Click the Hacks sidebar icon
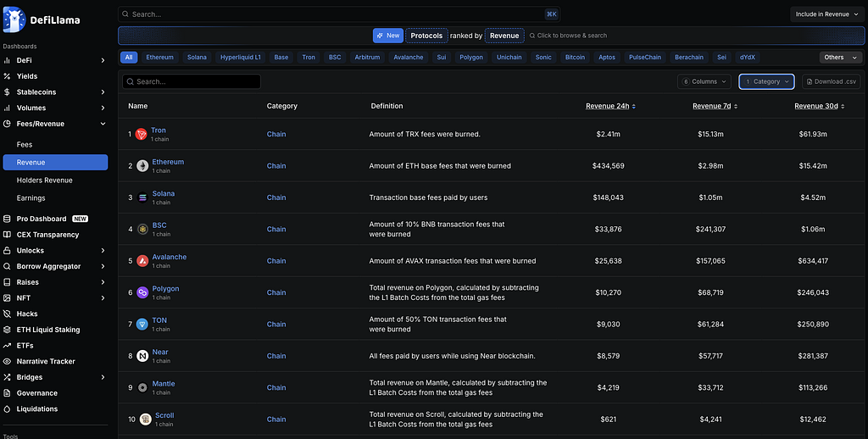The image size is (868, 439). point(8,314)
